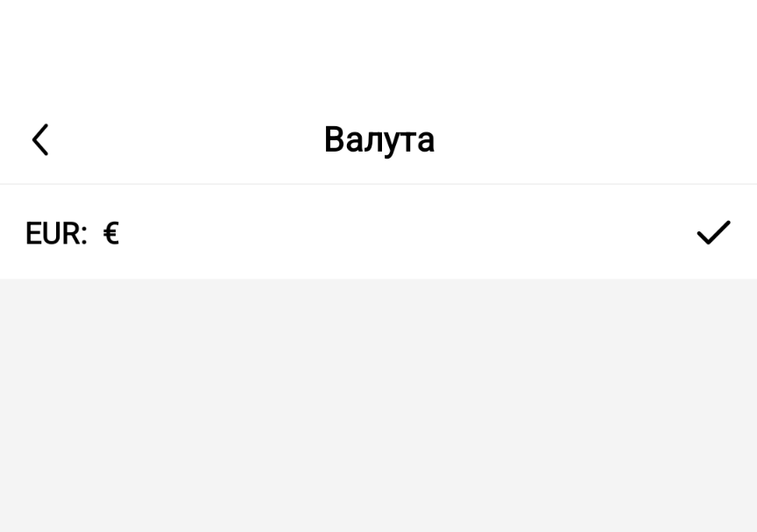This screenshot has height=532, width=757.
Task: Click the EUR label text
Action: (x=55, y=234)
